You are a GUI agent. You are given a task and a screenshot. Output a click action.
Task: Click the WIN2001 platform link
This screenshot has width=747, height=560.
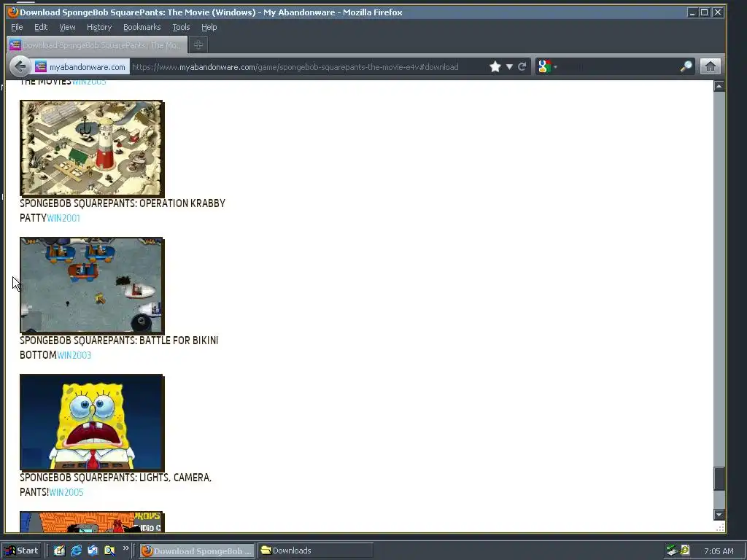pos(63,218)
